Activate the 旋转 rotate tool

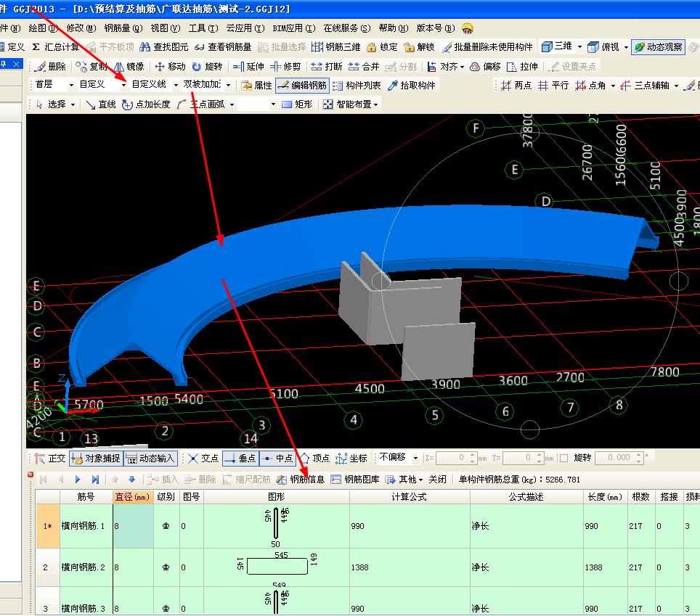pos(207,67)
